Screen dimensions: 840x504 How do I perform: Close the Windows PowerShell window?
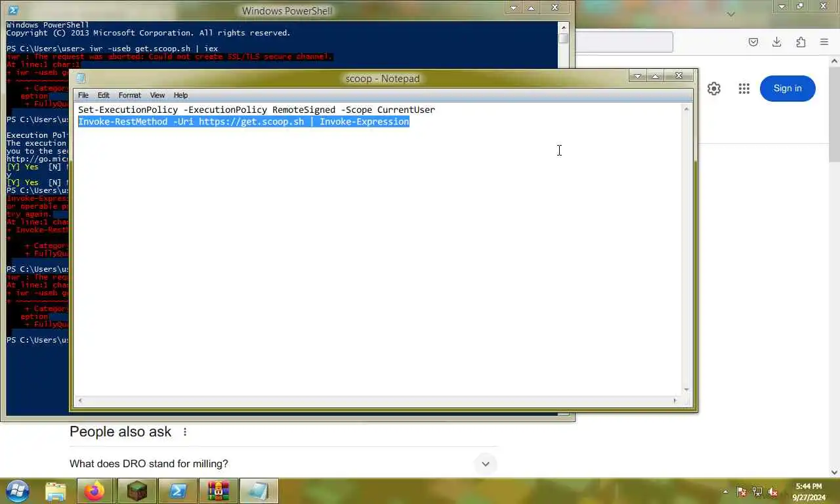pos(555,8)
